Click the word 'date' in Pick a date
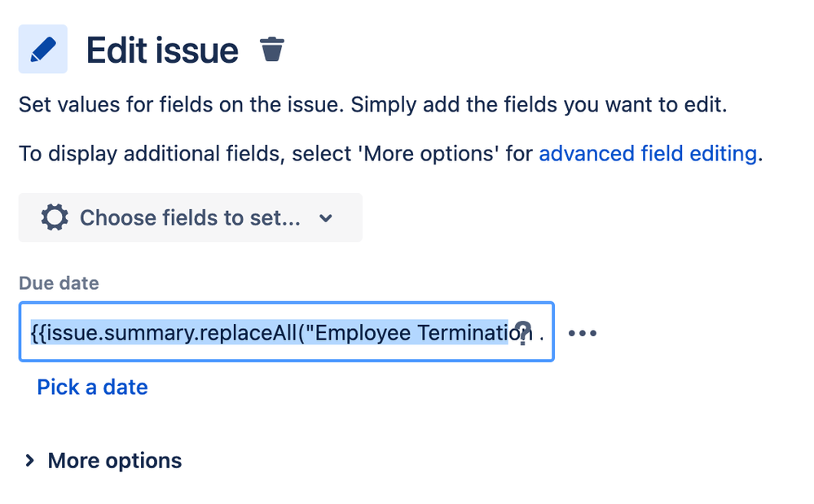Image resolution: width=814 pixels, height=504 pixels. click(125, 388)
